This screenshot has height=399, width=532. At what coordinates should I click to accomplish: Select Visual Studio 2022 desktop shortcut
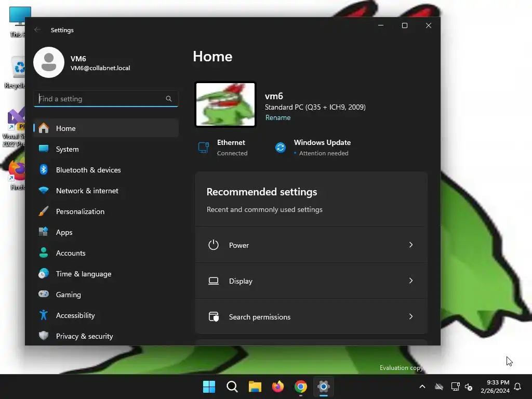pyautogui.click(x=14, y=127)
